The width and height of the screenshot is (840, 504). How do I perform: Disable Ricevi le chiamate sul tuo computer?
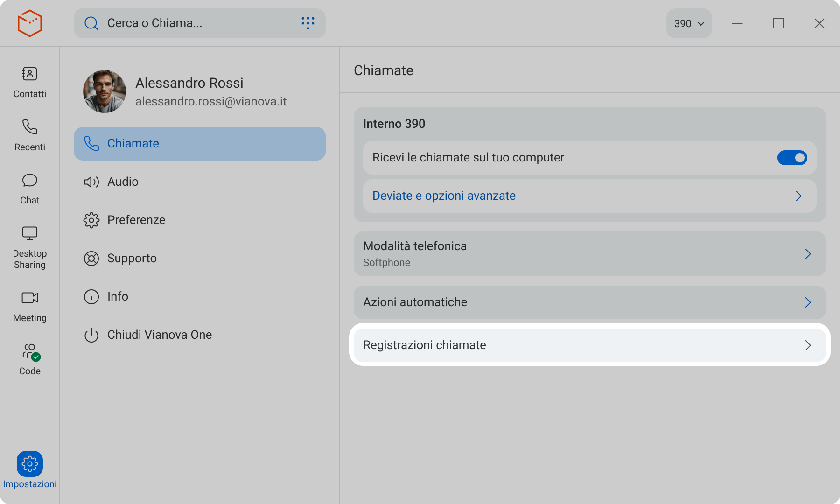(792, 158)
